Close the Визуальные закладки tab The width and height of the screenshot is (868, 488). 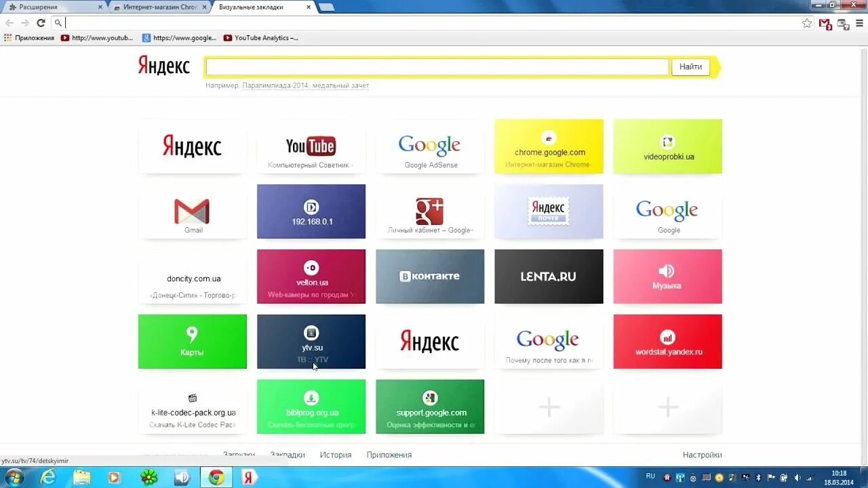(x=309, y=7)
